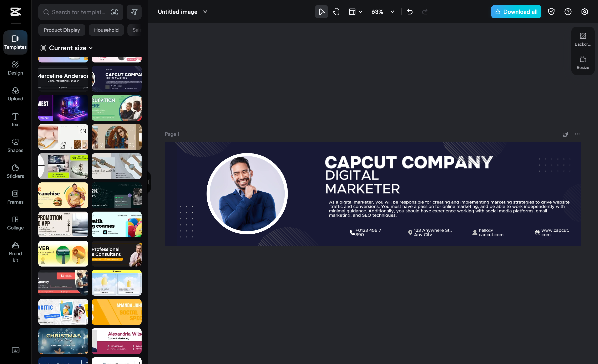
Task: Select the Household template category
Action: pyautogui.click(x=106, y=30)
